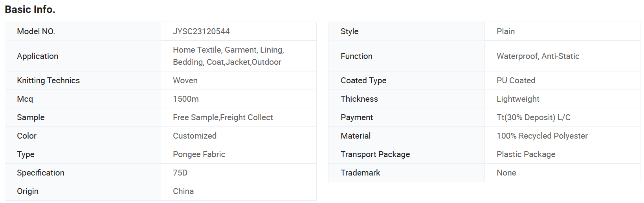Click the 75D specification value
644x203 pixels.
click(x=180, y=173)
